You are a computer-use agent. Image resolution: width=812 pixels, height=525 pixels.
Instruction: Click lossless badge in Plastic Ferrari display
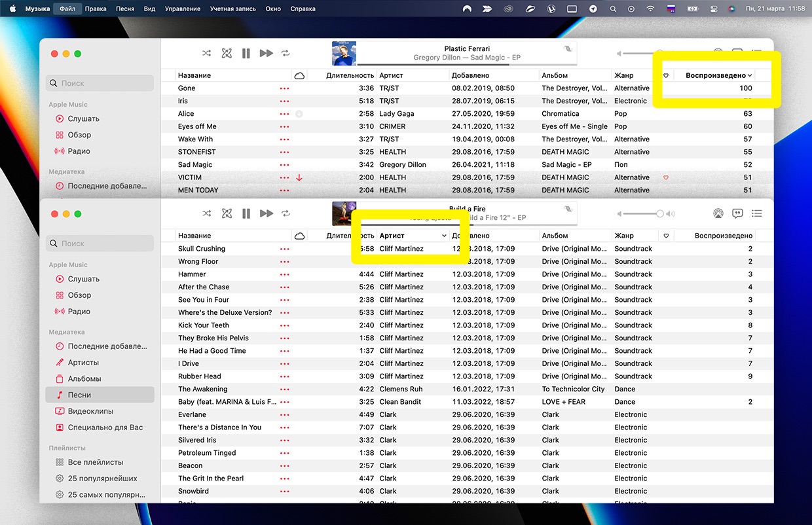(567, 49)
